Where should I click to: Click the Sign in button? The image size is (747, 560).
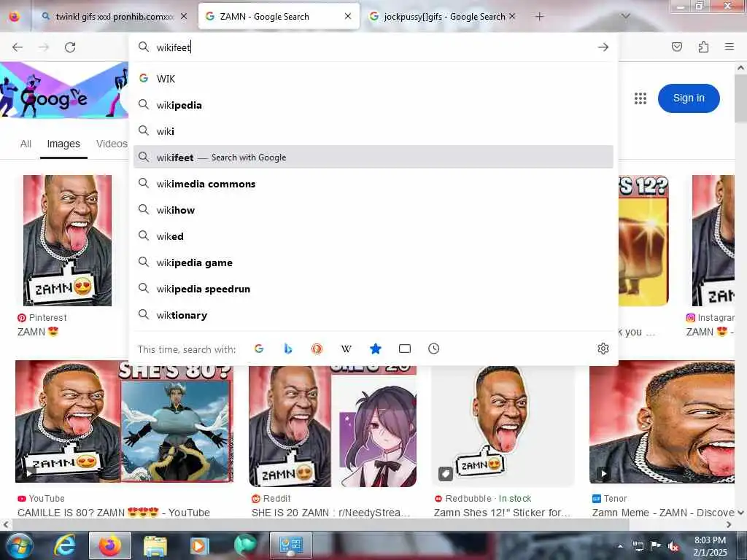[x=689, y=98]
